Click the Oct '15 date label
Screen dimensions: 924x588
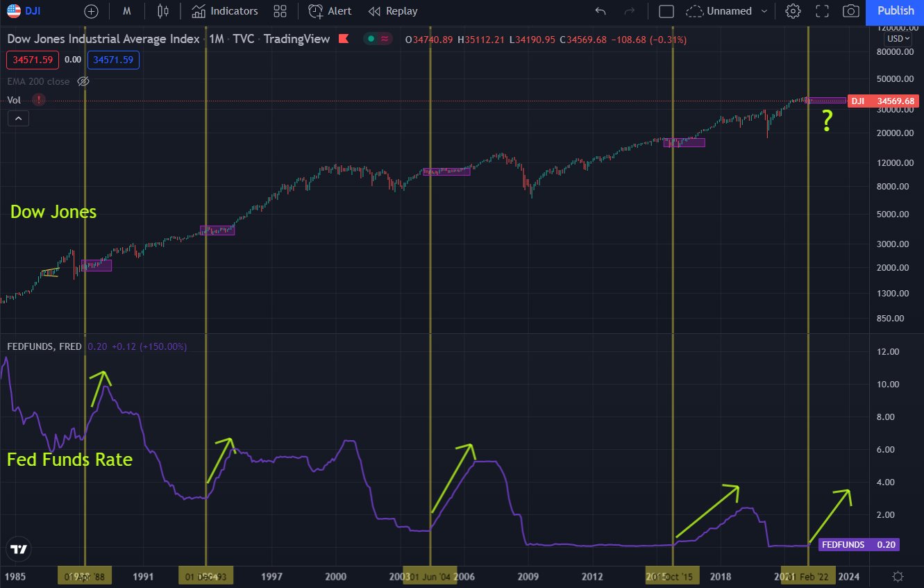(x=672, y=577)
